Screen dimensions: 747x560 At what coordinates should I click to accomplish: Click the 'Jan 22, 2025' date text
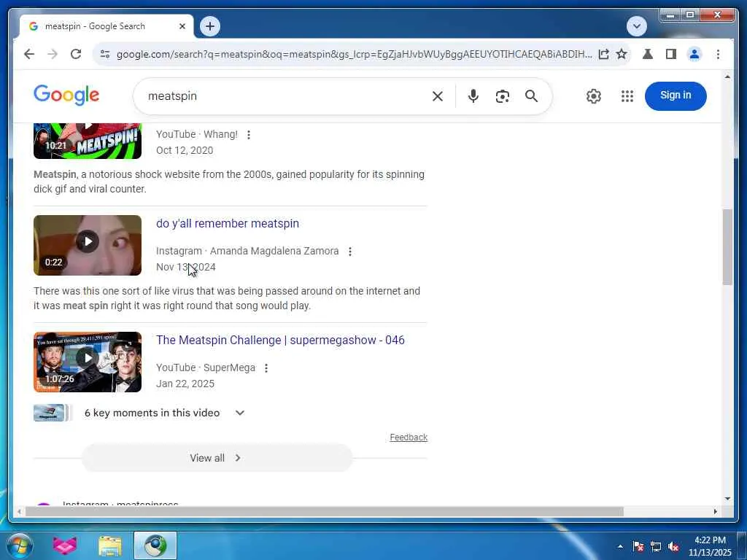pyautogui.click(x=185, y=384)
